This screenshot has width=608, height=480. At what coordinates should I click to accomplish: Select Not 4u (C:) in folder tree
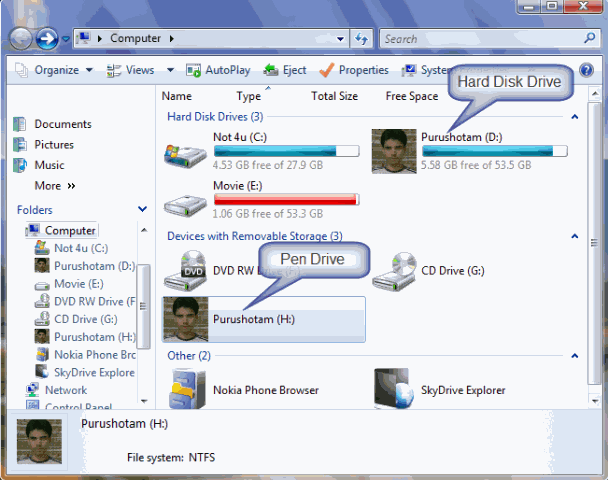(81, 248)
